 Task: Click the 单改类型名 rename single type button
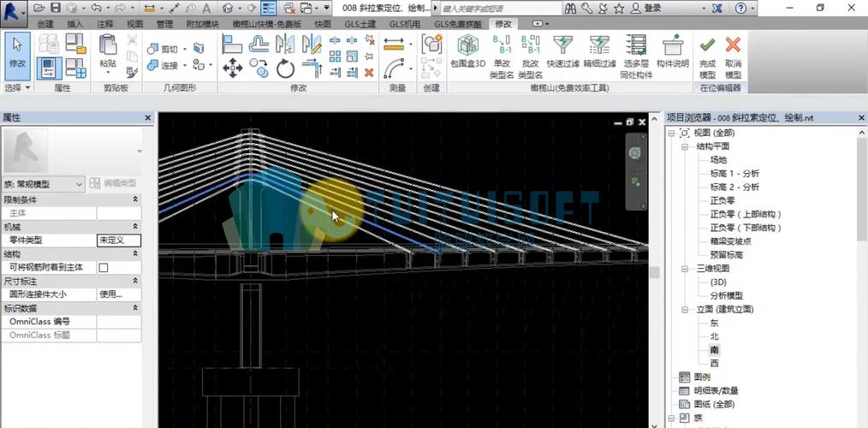[502, 57]
